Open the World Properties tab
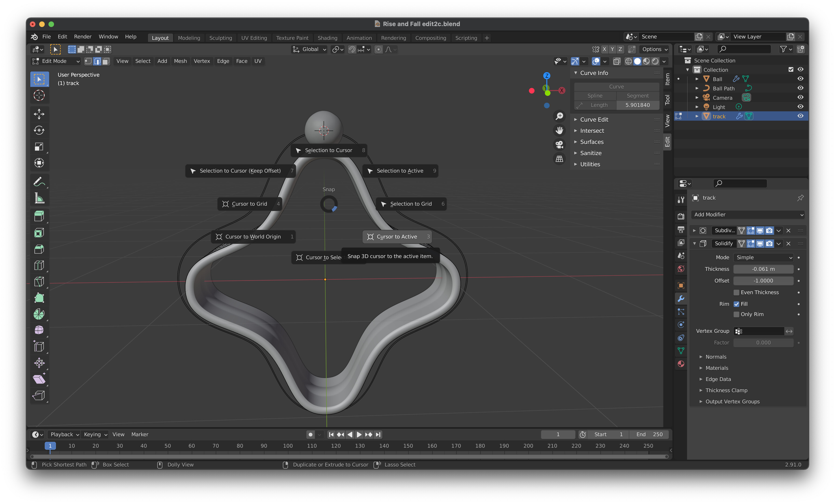The width and height of the screenshot is (835, 504). (x=681, y=269)
